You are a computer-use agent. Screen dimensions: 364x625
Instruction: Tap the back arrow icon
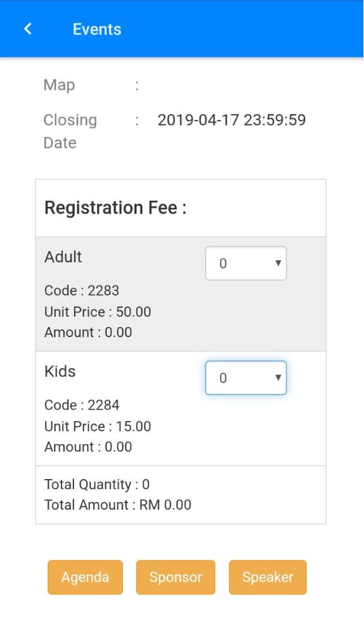28,29
